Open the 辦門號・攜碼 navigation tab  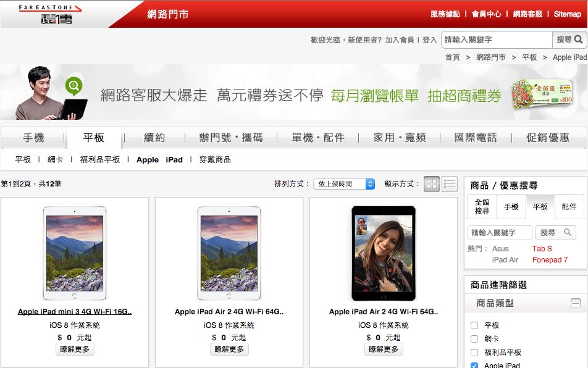coord(231,138)
